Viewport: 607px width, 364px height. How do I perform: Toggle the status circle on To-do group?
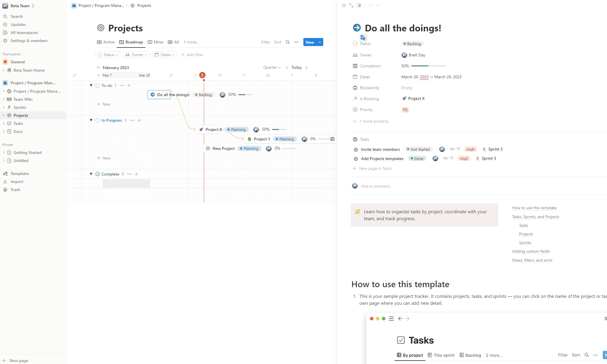[x=98, y=85]
